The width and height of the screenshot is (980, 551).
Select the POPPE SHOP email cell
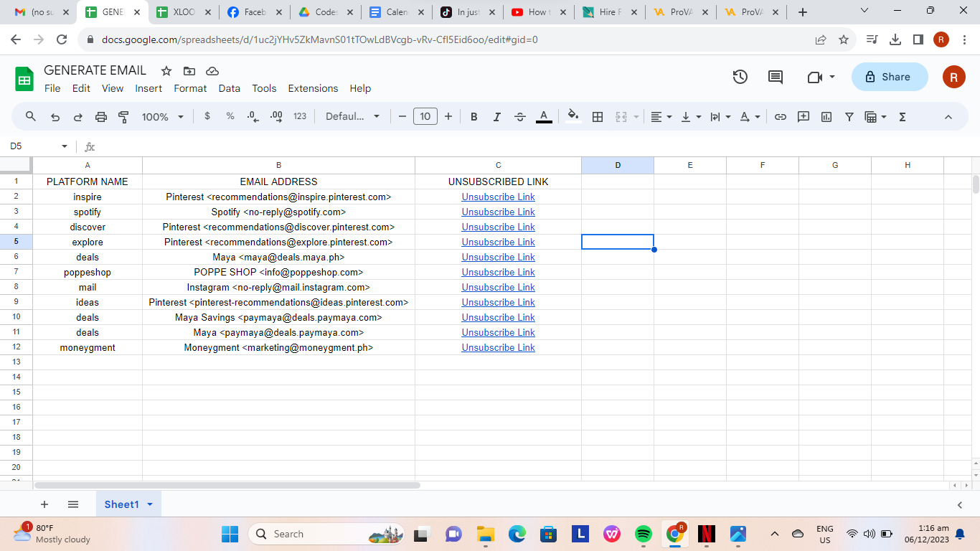[x=278, y=272]
